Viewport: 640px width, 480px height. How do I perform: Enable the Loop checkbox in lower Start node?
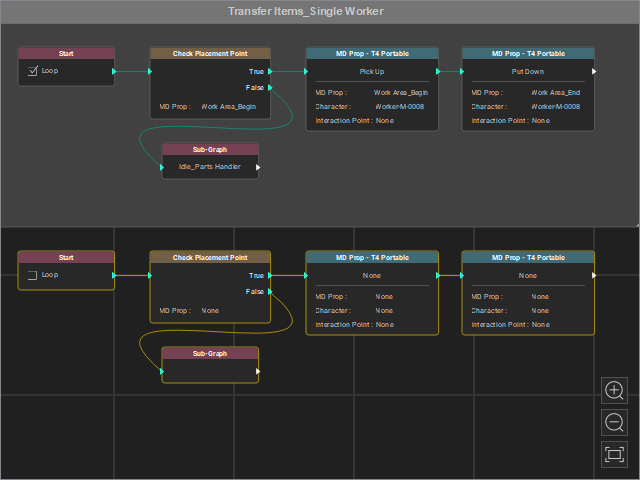(33, 275)
